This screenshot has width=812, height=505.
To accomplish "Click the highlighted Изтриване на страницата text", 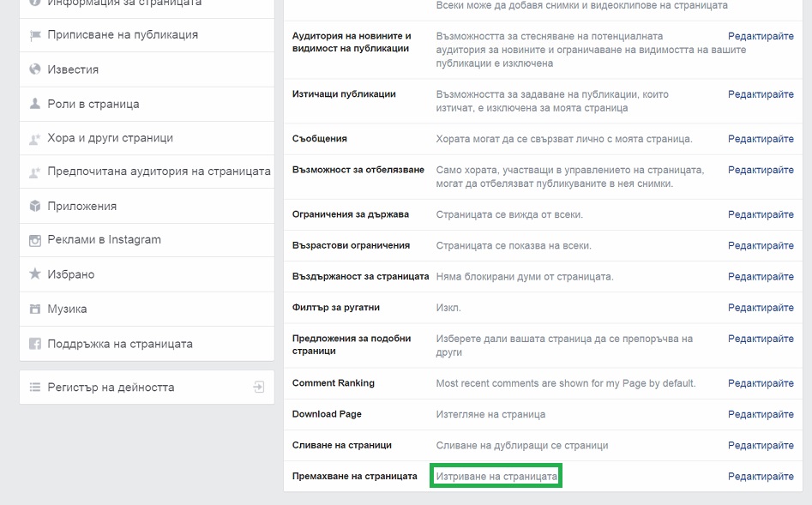I will click(496, 476).
